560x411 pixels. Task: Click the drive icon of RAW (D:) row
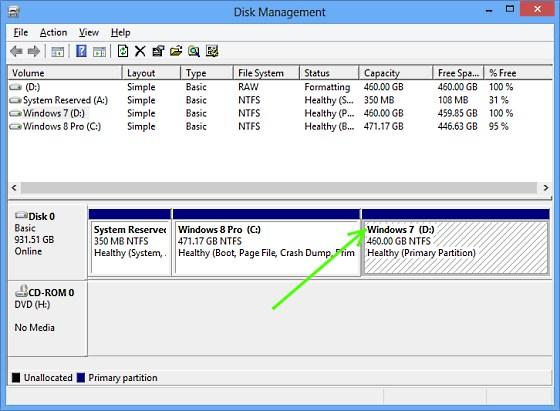click(15, 87)
